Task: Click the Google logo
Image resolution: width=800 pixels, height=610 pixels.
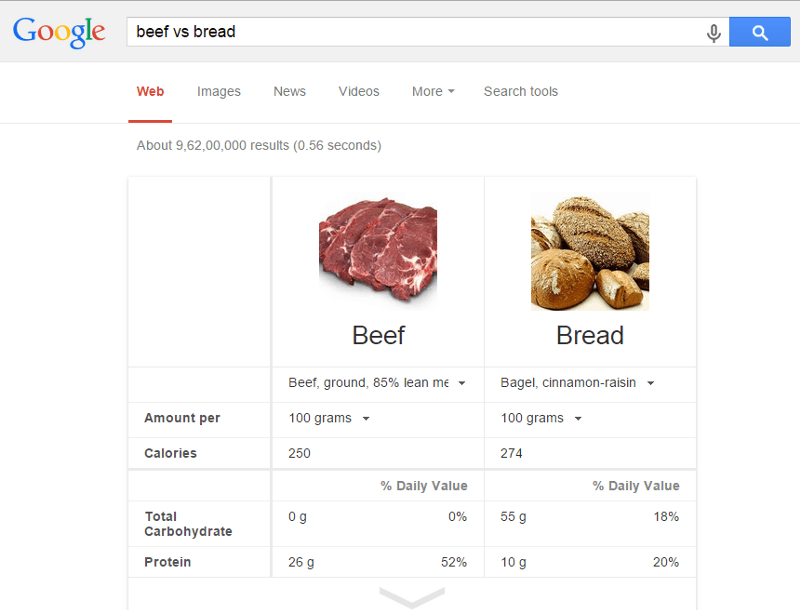Action: coord(59,31)
